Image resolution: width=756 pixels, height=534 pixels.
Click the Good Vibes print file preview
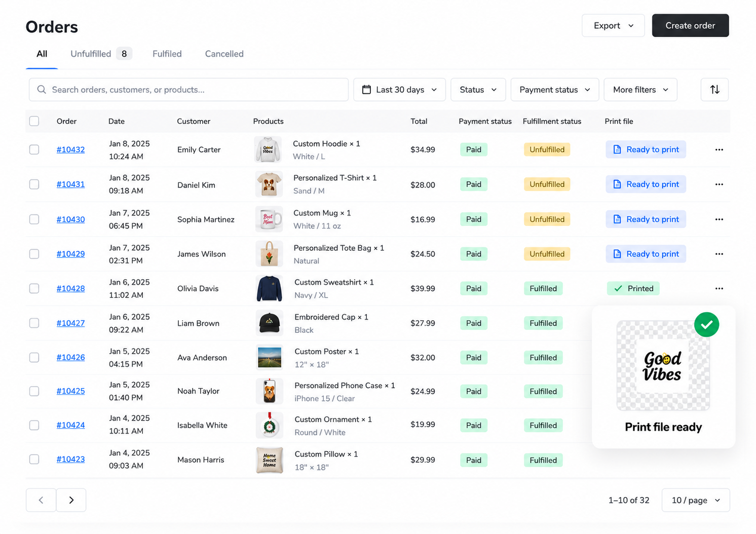(663, 366)
